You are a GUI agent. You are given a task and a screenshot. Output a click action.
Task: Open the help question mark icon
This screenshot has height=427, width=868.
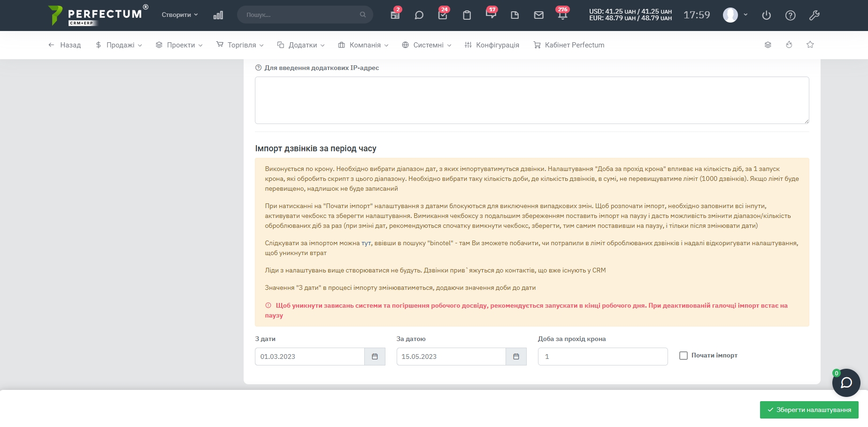point(790,15)
